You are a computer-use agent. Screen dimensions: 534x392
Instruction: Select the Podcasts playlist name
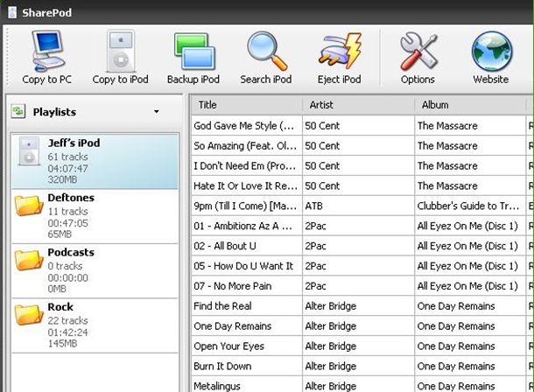coord(71,252)
